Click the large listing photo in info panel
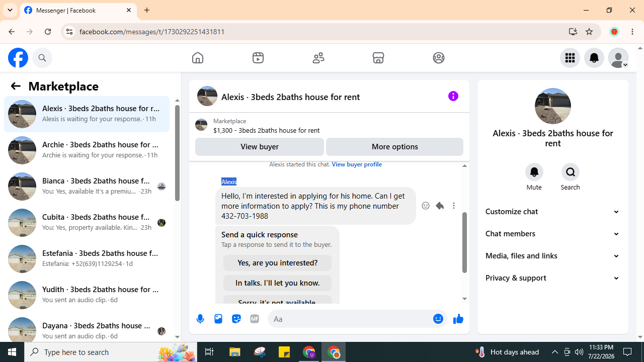Screen dimensions: 644x362 tap(553, 106)
